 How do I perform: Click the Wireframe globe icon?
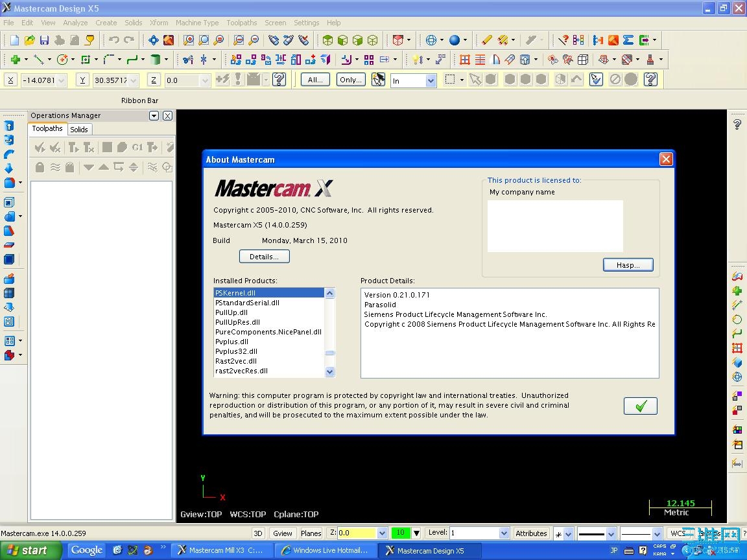tap(431, 40)
